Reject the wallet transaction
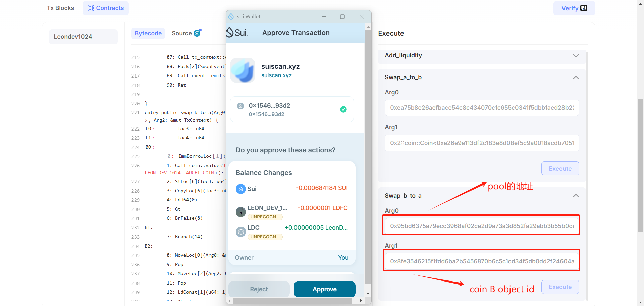The height and width of the screenshot is (306, 644). coord(259,289)
